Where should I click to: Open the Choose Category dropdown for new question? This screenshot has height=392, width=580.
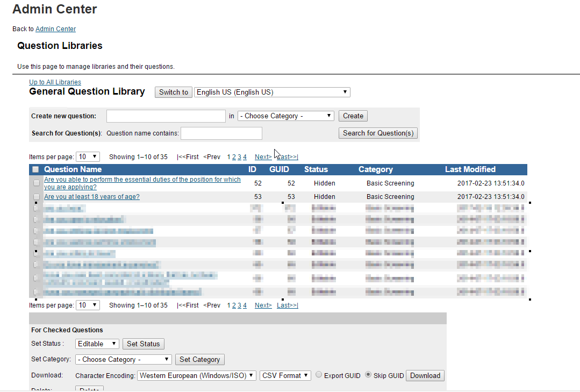click(285, 116)
